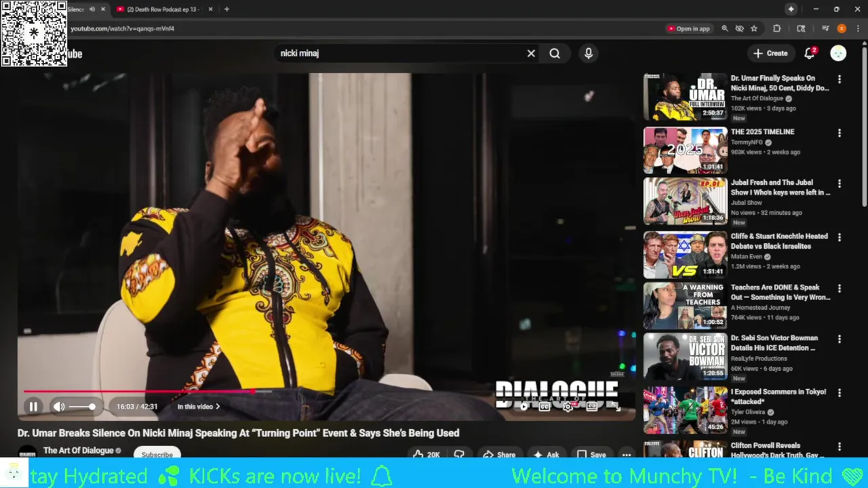Open options for the Dr. Sebi Son video
This screenshot has height=488, width=868.
coord(840,339)
